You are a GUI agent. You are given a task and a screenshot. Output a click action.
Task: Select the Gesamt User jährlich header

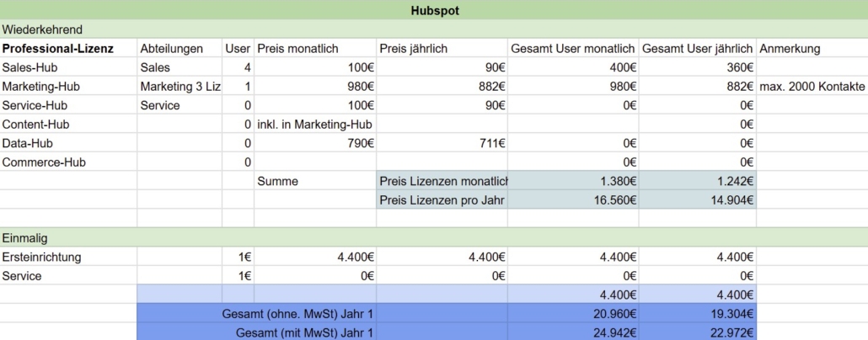[697, 49]
